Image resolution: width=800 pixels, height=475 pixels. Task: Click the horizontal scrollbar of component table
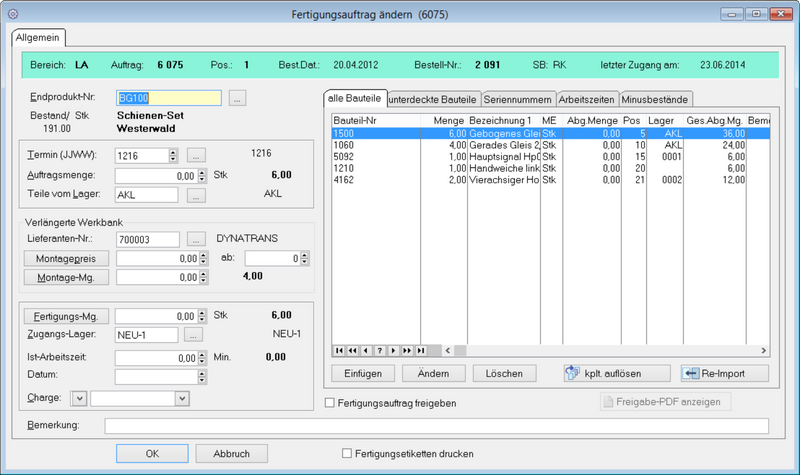(x=600, y=350)
